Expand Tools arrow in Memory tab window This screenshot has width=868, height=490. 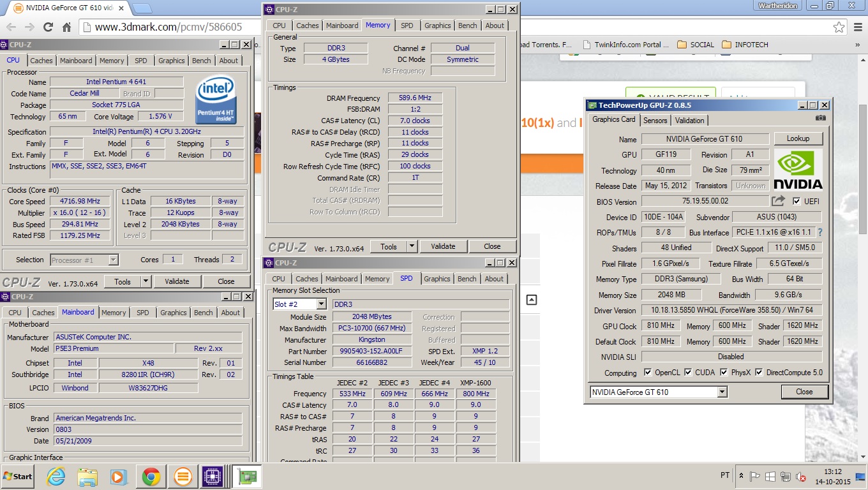412,246
